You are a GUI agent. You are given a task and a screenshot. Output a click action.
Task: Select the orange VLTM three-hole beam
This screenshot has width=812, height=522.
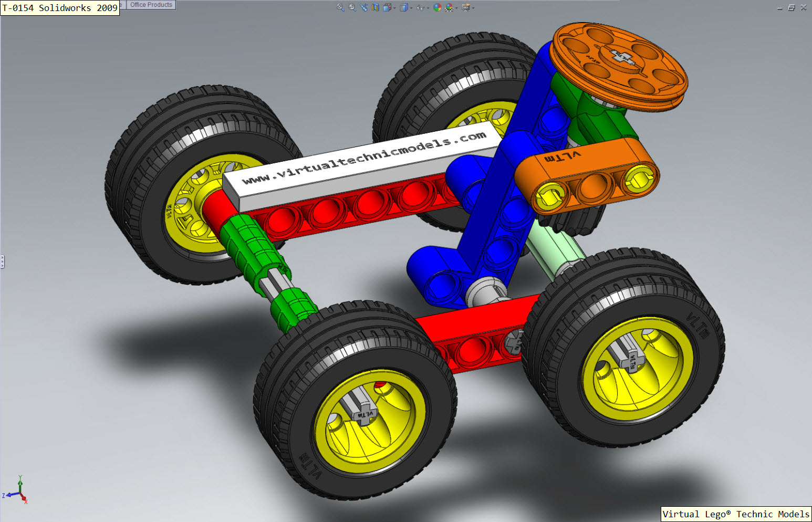tap(587, 176)
